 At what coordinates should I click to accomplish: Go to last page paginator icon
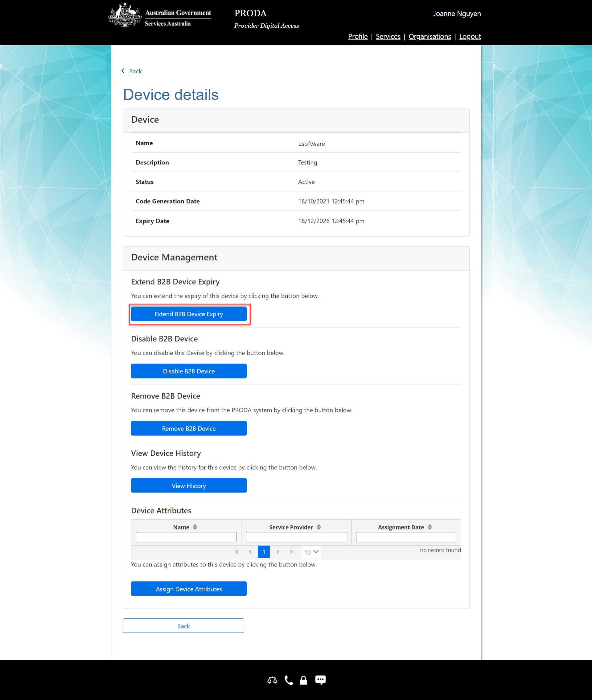tap(292, 552)
